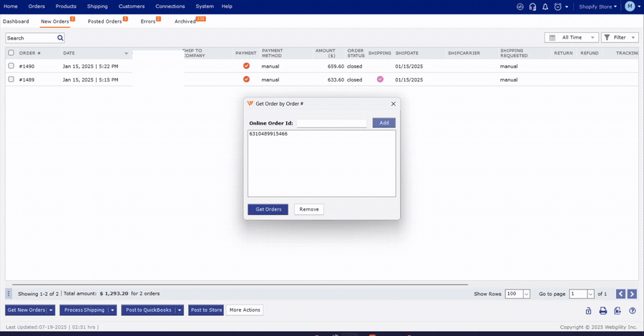The width and height of the screenshot is (644, 336).
Task: Open the activity monitor pulse icon
Action: (520, 6)
